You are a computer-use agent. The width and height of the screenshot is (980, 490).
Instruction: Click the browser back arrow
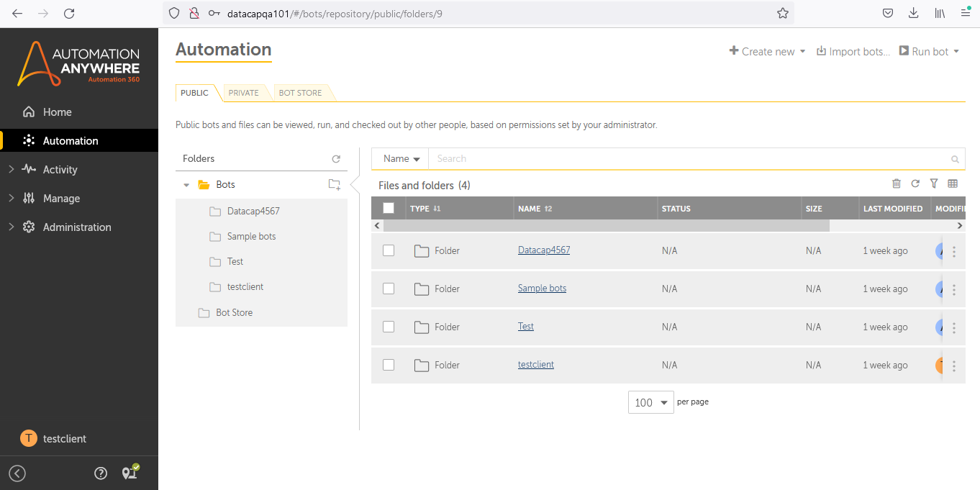pos(17,13)
